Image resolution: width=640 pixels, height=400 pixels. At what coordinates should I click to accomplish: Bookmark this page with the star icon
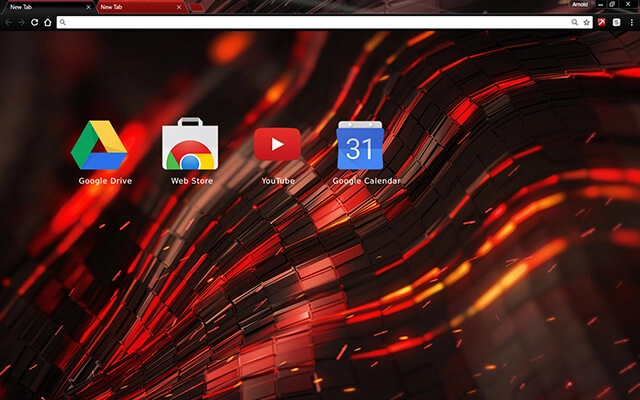pos(587,22)
